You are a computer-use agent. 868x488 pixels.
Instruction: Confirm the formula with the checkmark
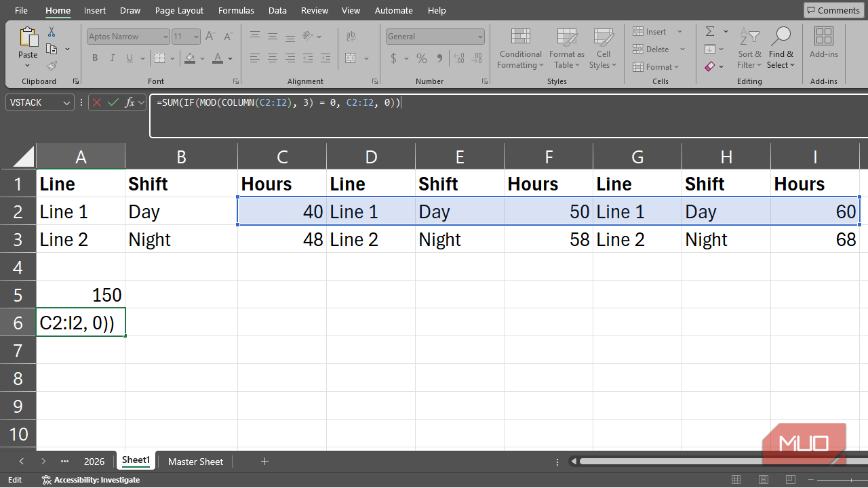click(x=113, y=103)
